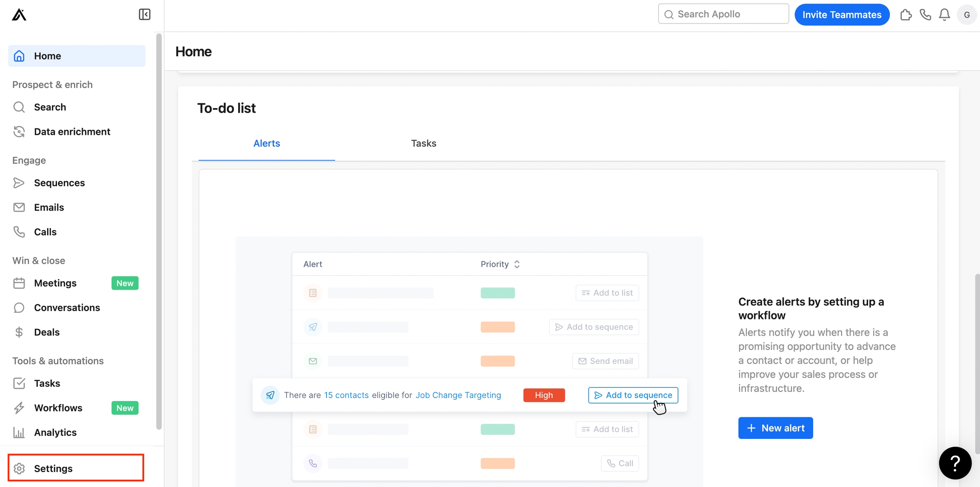This screenshot has width=980, height=487.
Task: Open Workflows from the sidebar
Action: (x=58, y=408)
